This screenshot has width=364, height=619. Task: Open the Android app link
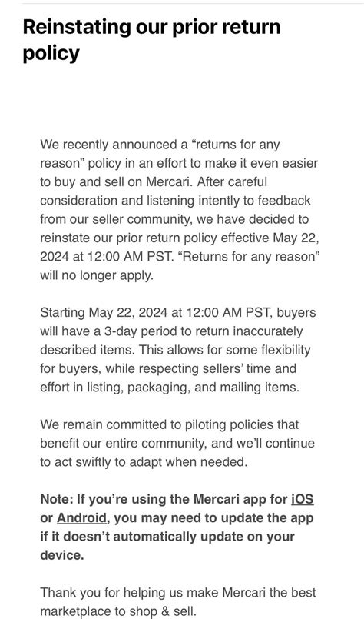coord(82,517)
